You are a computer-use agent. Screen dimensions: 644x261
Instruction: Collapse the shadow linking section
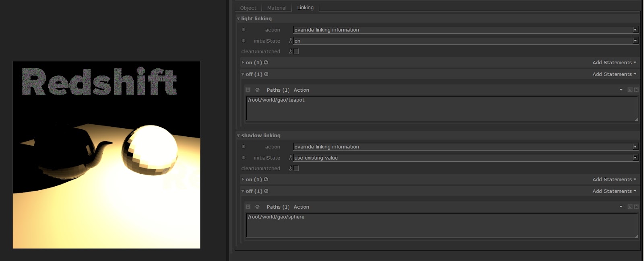[238, 136]
